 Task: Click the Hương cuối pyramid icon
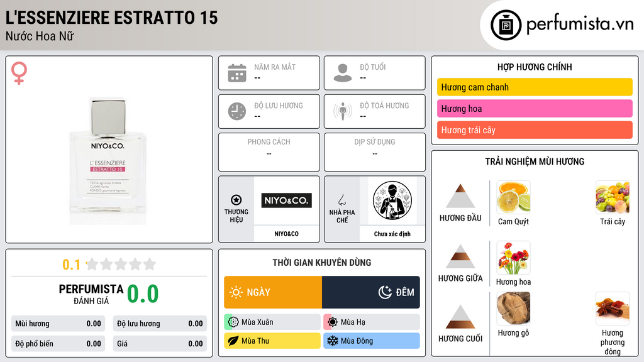(x=460, y=317)
